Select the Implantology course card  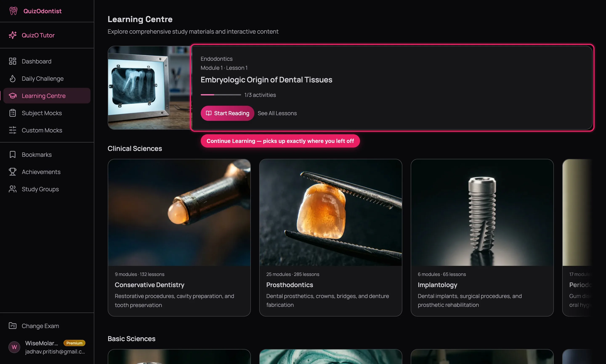pyautogui.click(x=482, y=237)
